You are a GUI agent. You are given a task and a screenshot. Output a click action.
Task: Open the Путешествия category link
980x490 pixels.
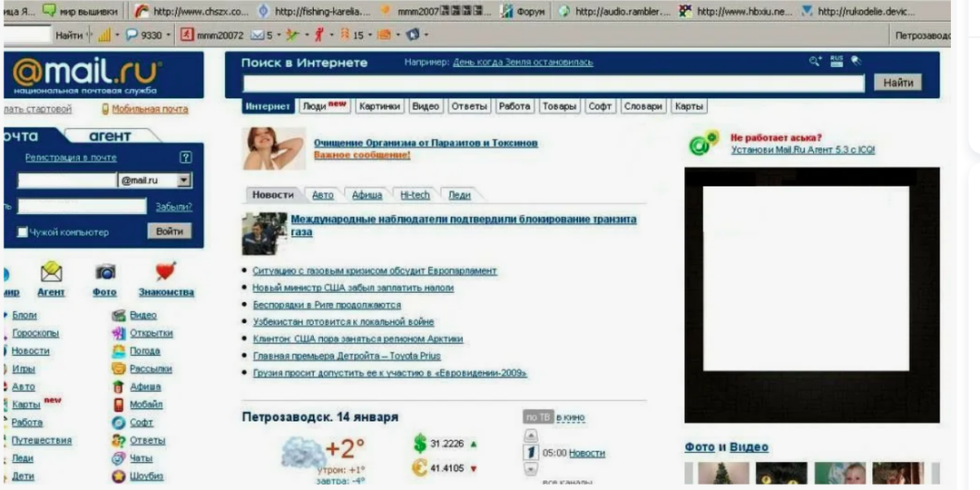tap(41, 441)
